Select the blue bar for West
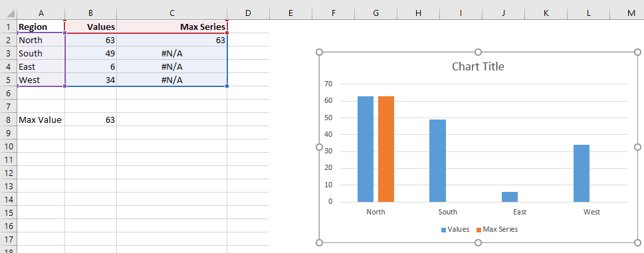644x253 pixels. 582,173
